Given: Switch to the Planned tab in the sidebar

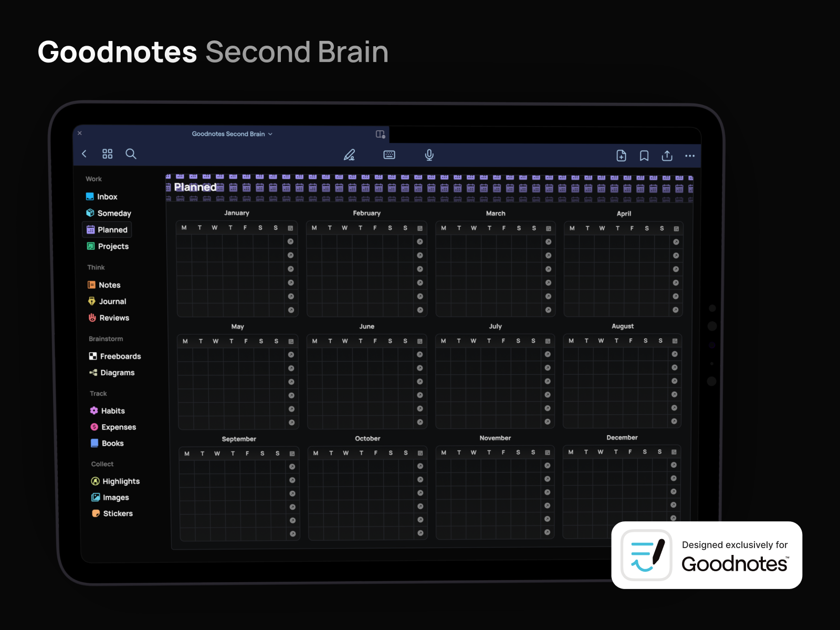Looking at the screenshot, I should click(111, 229).
